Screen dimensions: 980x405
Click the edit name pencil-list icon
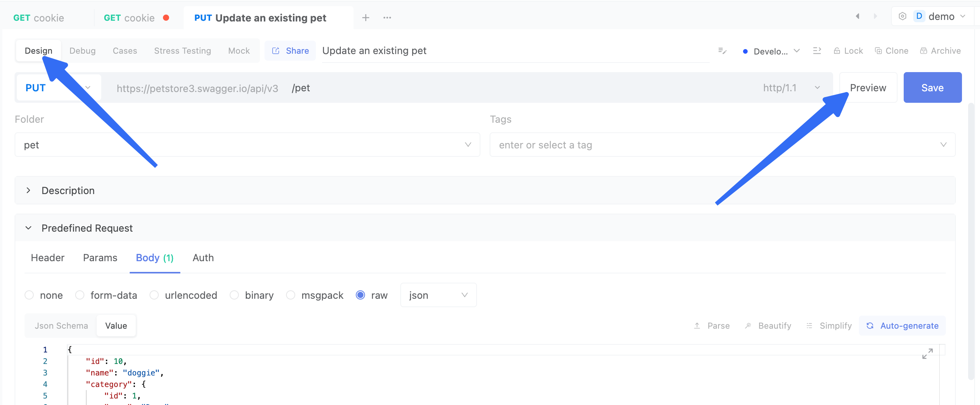point(722,51)
